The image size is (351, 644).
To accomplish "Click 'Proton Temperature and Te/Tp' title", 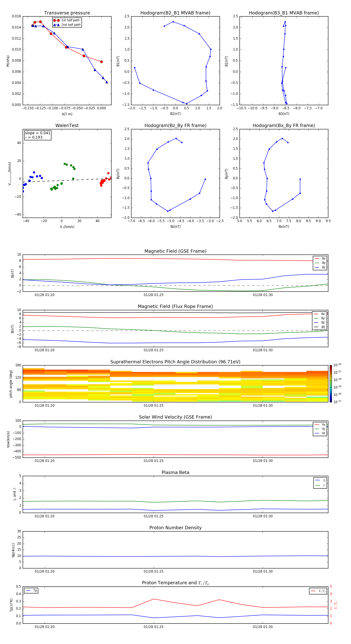I will 175,583.
